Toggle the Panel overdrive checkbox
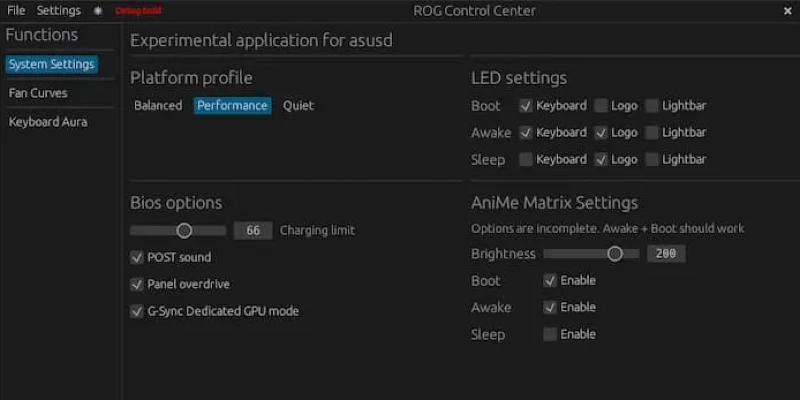The height and width of the screenshot is (400, 800). [x=136, y=285]
